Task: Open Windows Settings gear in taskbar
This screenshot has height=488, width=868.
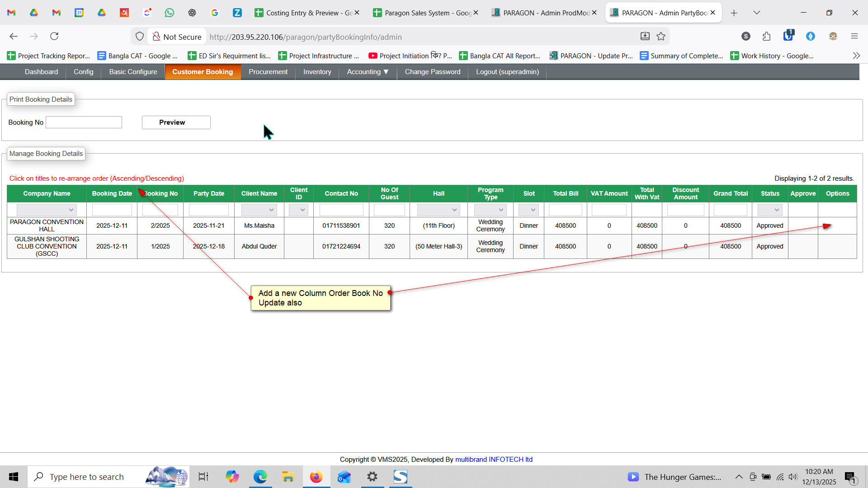Action: click(372, 477)
